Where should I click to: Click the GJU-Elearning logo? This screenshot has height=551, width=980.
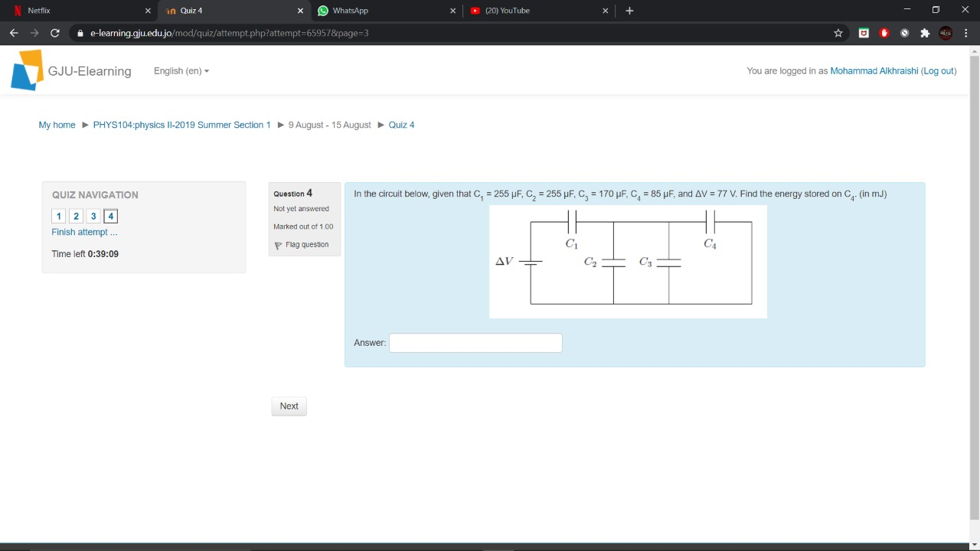pyautogui.click(x=27, y=70)
